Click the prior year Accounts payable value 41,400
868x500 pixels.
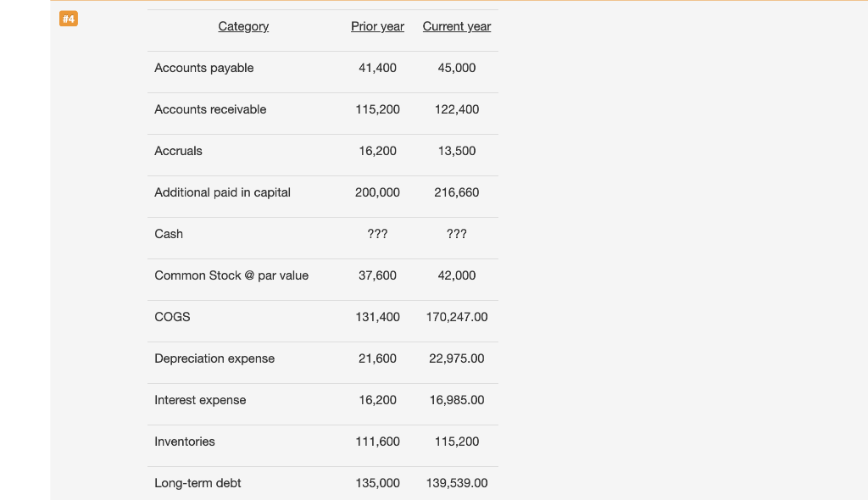(x=377, y=68)
